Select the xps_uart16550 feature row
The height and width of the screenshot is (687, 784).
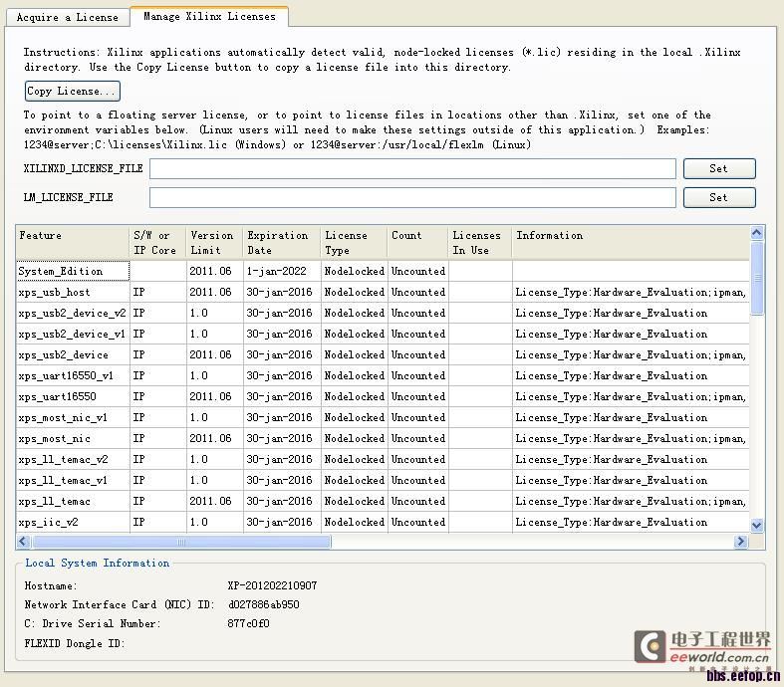tap(73, 396)
